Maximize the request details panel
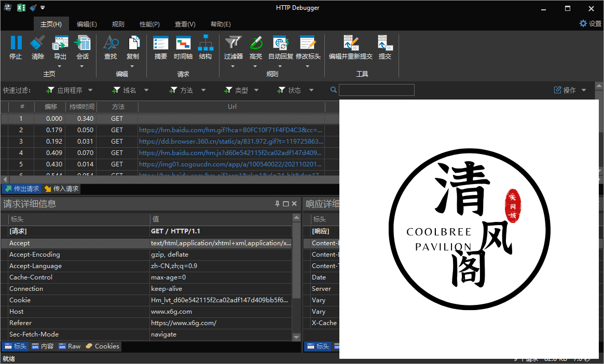604x364 pixels. coord(286,204)
